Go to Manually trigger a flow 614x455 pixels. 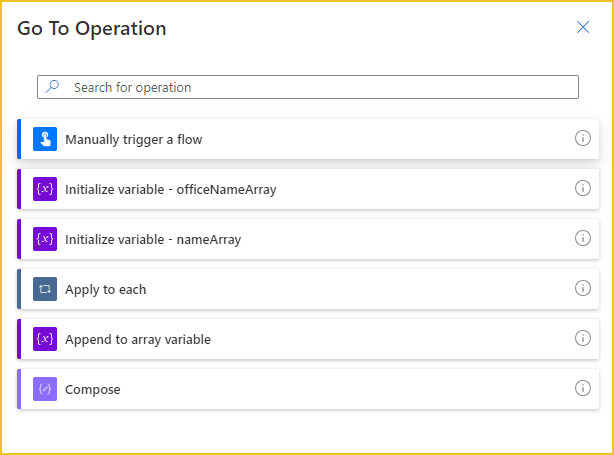[x=308, y=139]
